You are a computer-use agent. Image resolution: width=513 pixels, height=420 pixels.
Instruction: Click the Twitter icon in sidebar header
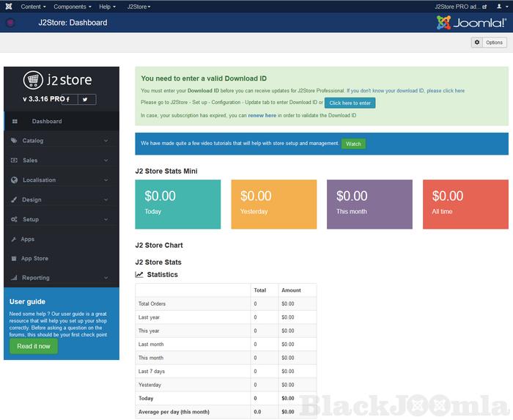[x=85, y=100]
